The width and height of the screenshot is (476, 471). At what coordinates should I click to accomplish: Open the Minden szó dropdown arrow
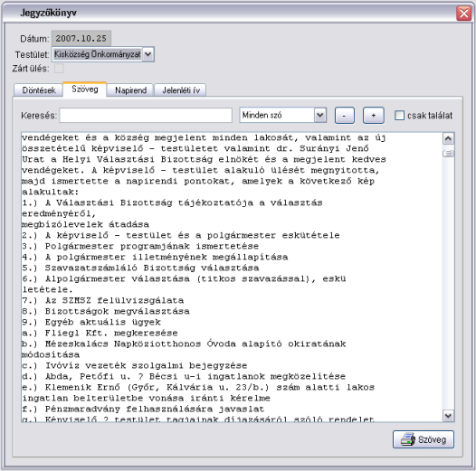click(320, 115)
